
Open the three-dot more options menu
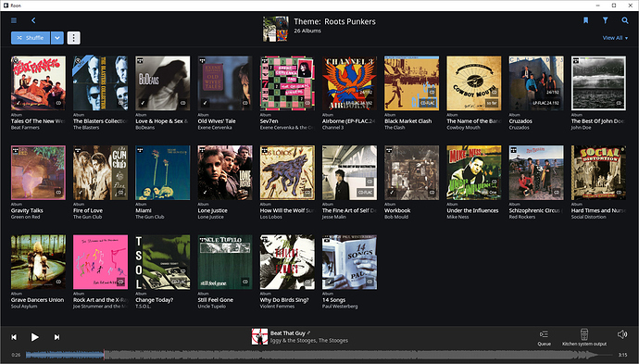(x=73, y=38)
